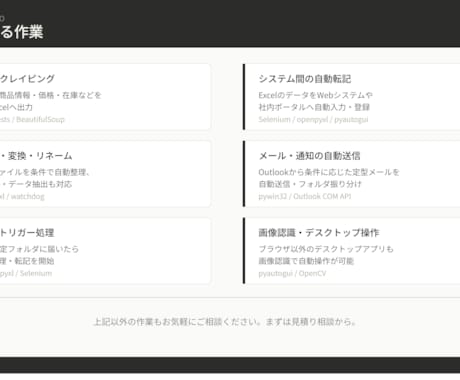This screenshot has width=460, height=380.
Task: Click the text 自動送信・フォルダ振り分け
Action: [310, 184]
